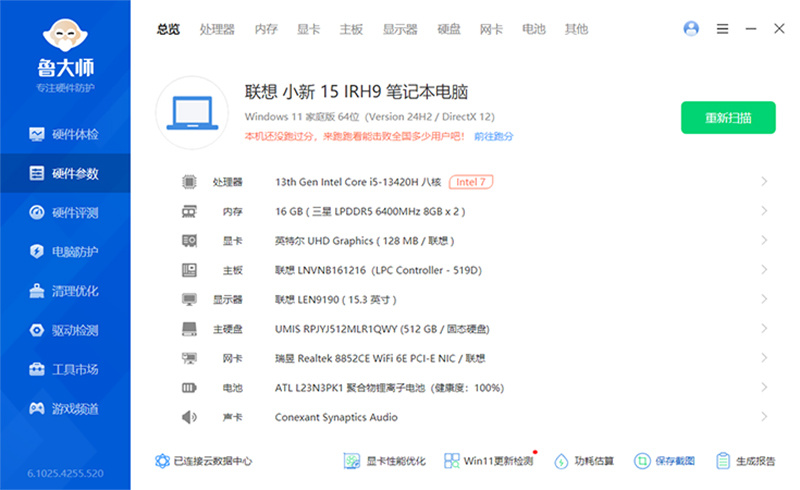The image size is (800, 490).
Task: Click the 联想 小新 15 IRH9 title
Action: (x=356, y=92)
